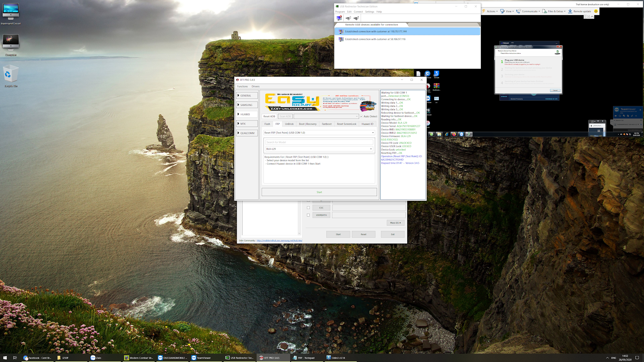Click the rightmost USB plug icon in USB Redirector toolbar
The width and height of the screenshot is (644, 362).
(356, 18)
